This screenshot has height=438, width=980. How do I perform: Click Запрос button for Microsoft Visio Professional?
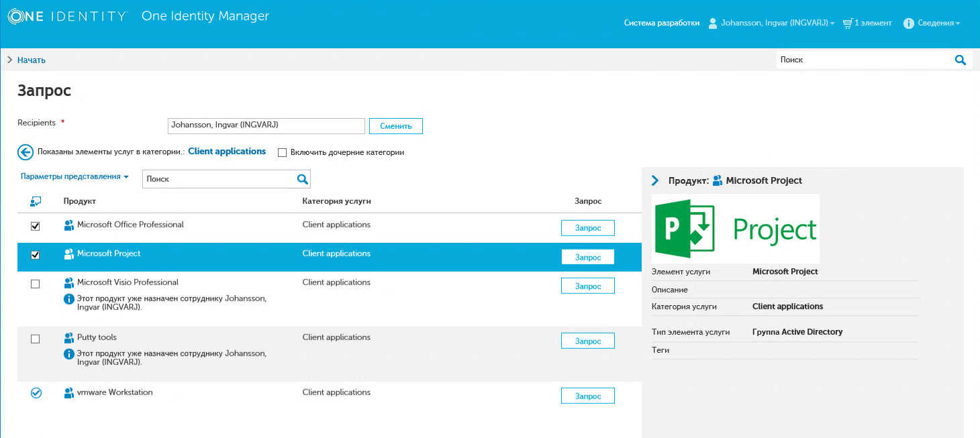coord(588,286)
